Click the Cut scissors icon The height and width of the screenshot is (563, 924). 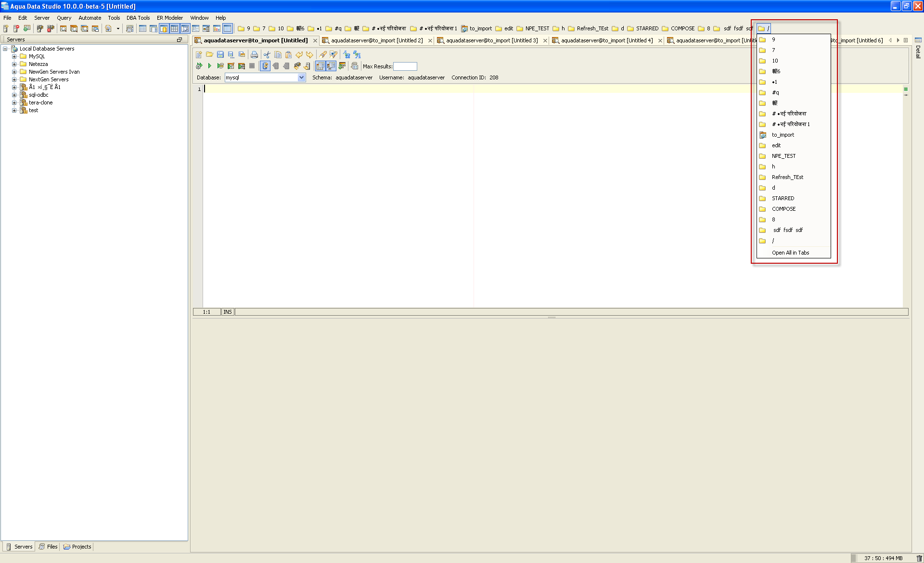[x=267, y=54]
